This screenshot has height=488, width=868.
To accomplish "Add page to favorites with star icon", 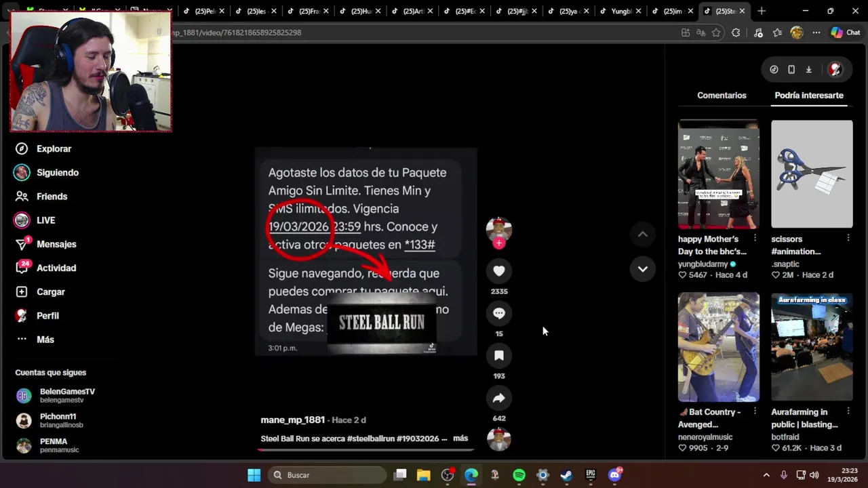I will [716, 33].
